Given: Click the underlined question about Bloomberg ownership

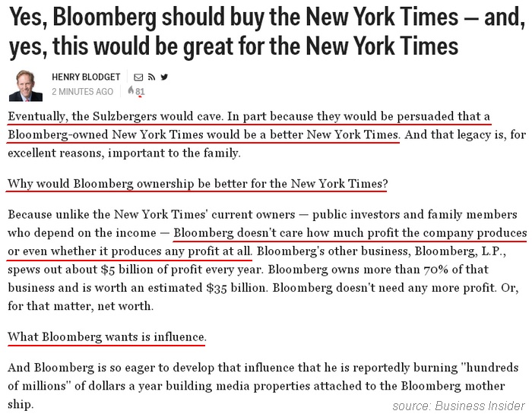Looking at the screenshot, I should point(198,183).
